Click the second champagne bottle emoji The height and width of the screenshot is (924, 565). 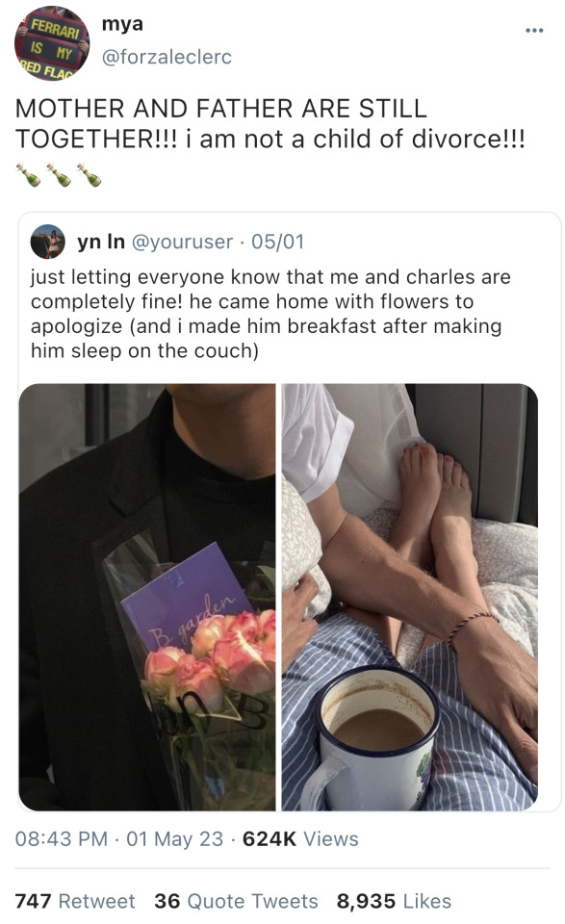click(59, 175)
